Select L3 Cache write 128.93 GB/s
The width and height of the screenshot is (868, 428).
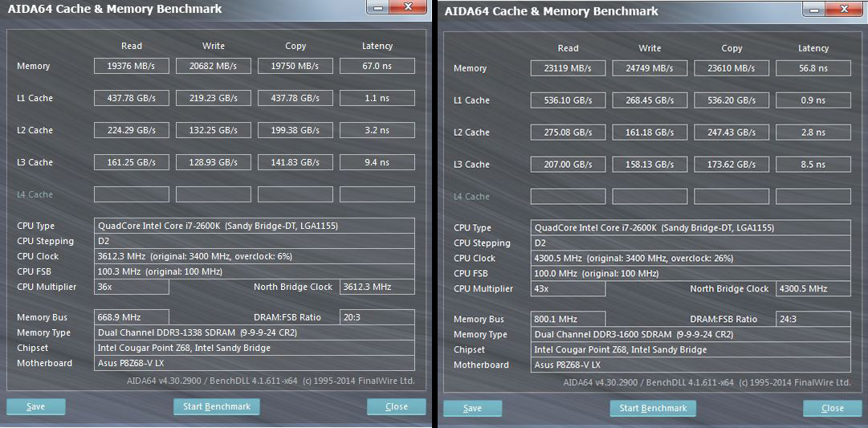[213, 162]
